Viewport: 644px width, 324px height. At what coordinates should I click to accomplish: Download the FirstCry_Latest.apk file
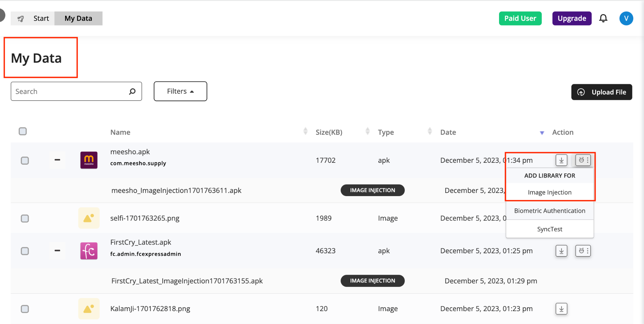[561, 251]
